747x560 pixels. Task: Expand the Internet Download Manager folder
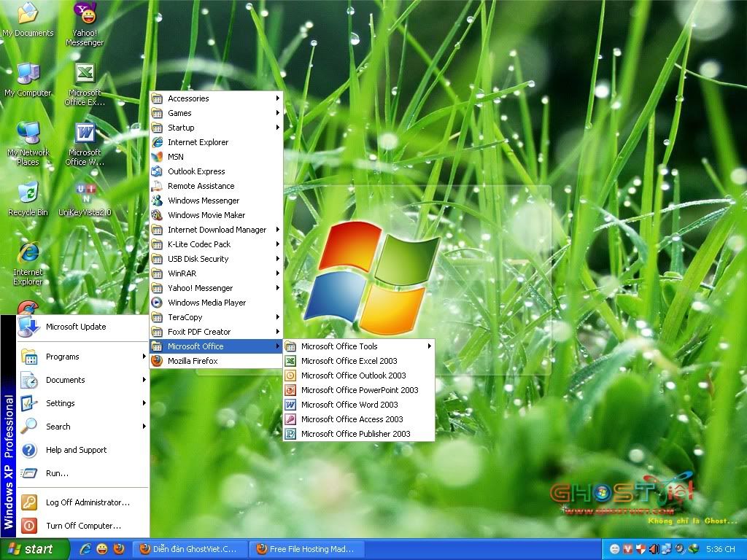[216, 230]
